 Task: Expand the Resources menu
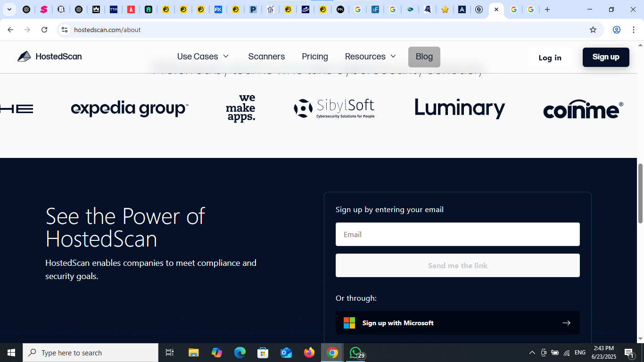click(371, 57)
